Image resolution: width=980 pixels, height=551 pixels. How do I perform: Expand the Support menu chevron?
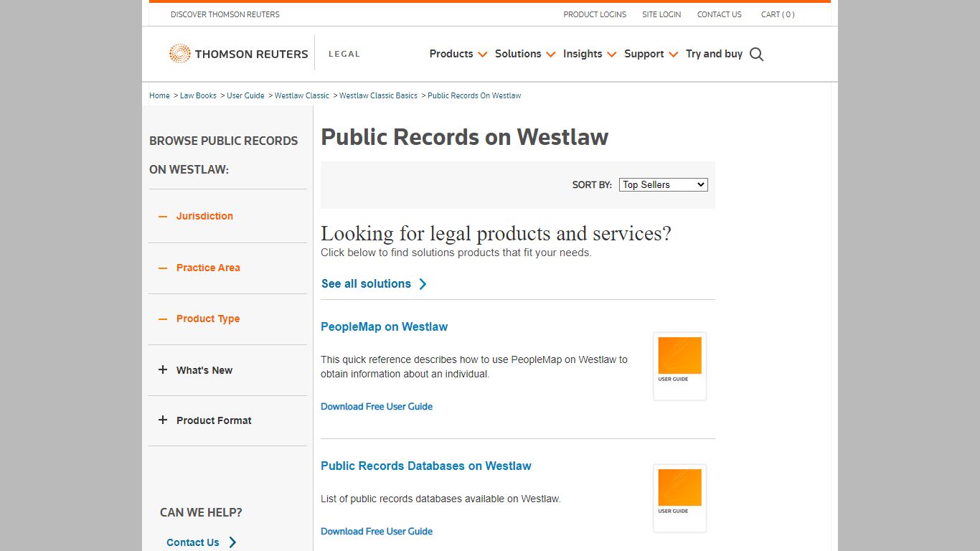[674, 55]
